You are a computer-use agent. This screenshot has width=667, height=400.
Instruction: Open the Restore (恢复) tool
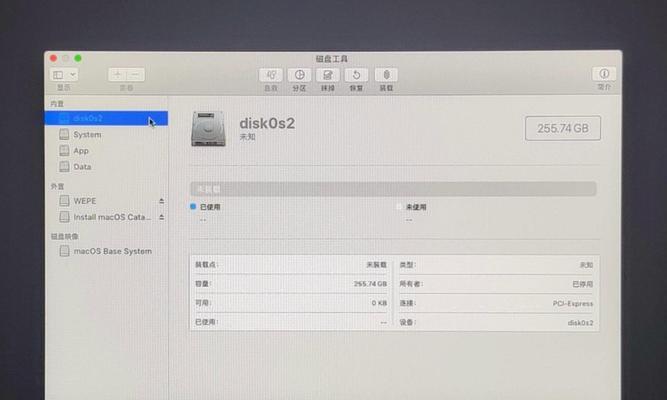point(356,75)
